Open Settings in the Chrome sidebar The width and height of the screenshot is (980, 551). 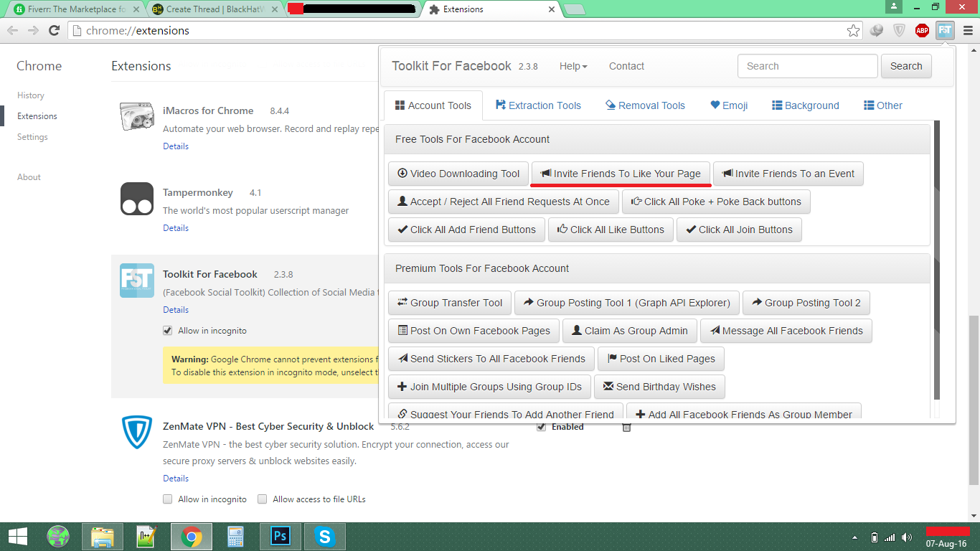pos(32,137)
